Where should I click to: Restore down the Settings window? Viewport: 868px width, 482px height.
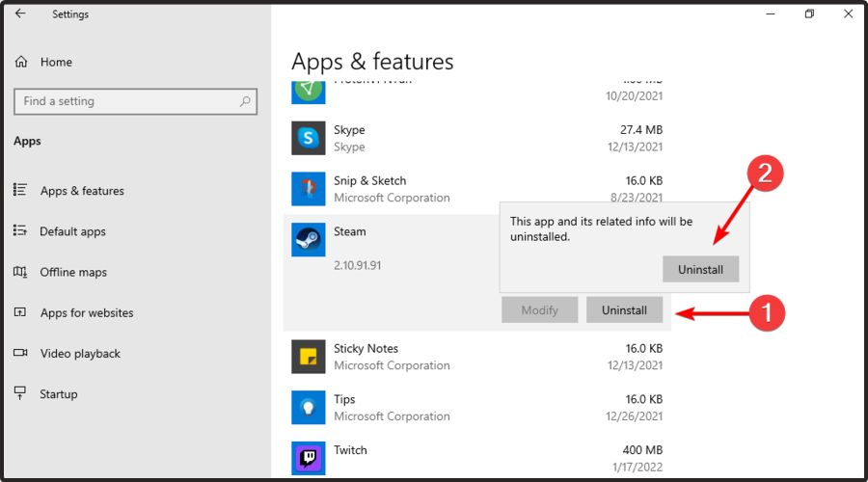809,13
